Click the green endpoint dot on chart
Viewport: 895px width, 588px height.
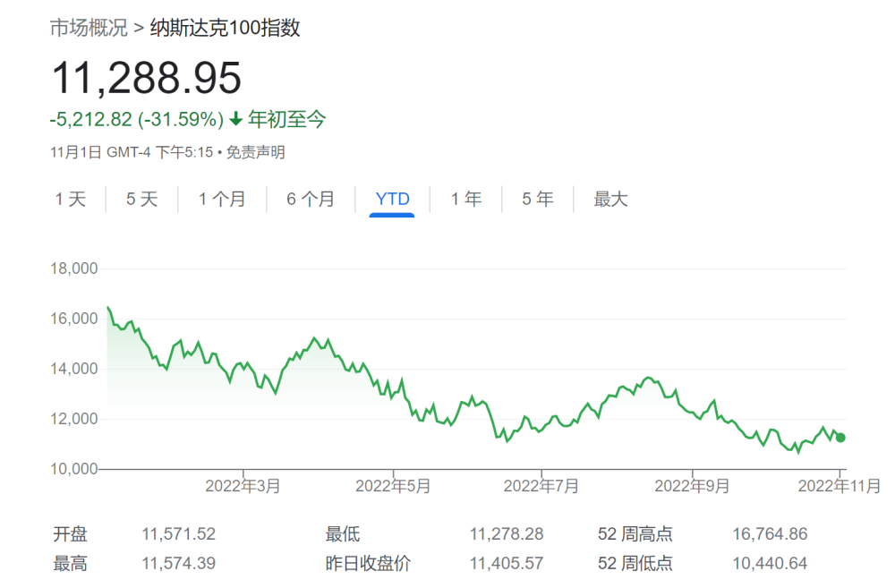tap(840, 438)
